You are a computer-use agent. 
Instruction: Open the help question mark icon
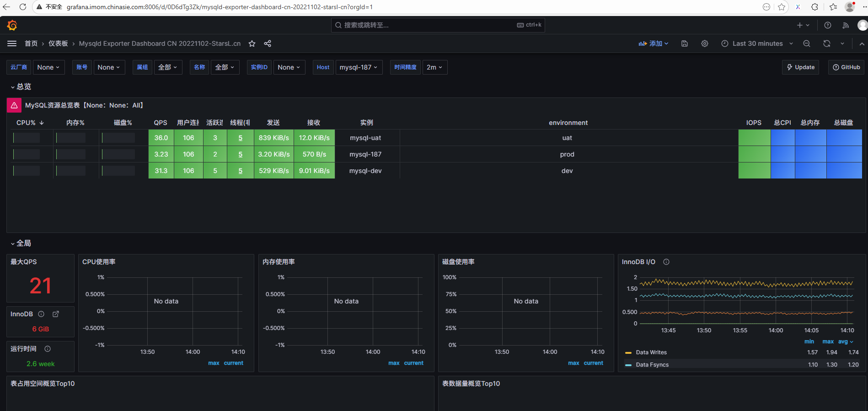click(828, 25)
